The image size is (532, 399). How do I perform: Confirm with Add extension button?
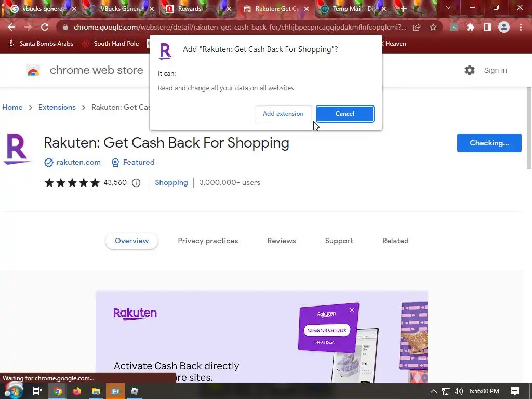click(283, 114)
